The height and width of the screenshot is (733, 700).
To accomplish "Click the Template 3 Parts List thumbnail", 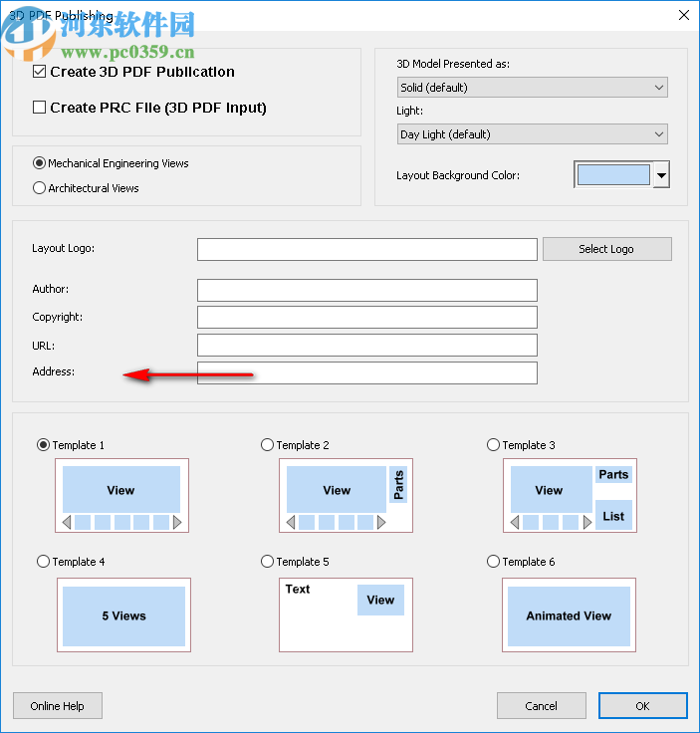I will tap(570, 496).
